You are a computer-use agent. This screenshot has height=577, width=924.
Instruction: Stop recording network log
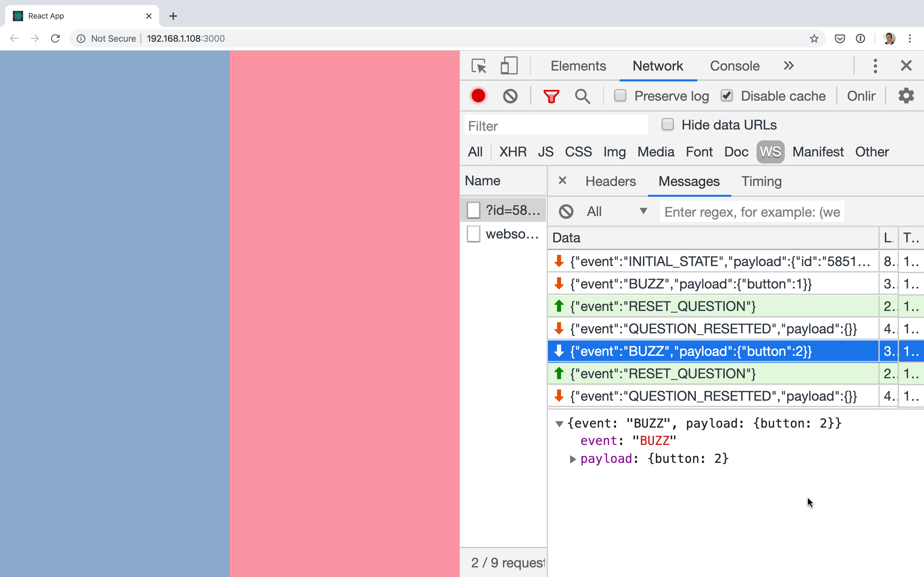(478, 96)
